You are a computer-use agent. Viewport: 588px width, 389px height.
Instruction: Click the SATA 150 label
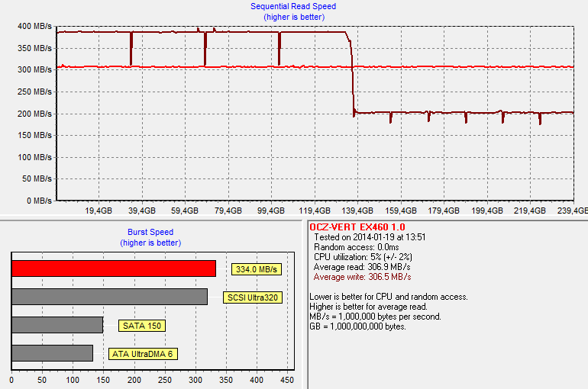(x=141, y=326)
